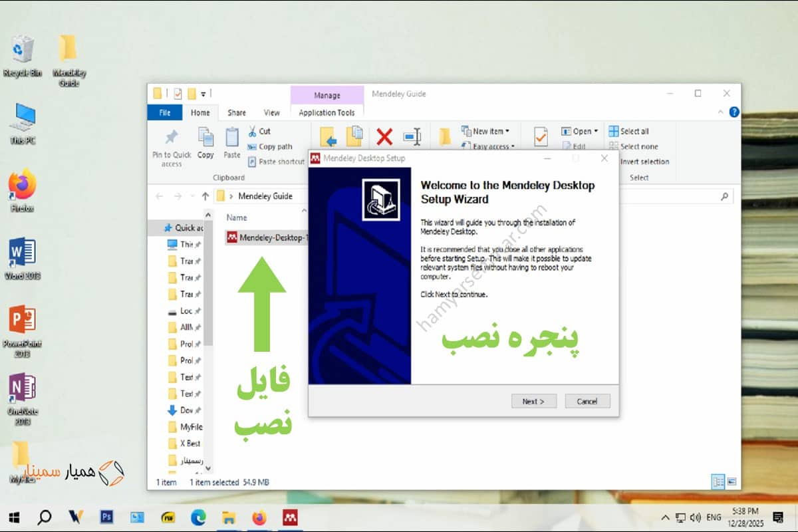The image size is (798, 532).
Task: Select the Mendeley Guide folder on the desktop
Action: coord(68,60)
